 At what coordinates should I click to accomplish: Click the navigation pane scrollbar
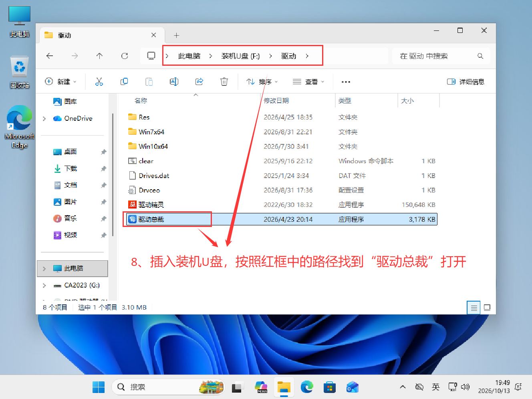[x=113, y=175]
